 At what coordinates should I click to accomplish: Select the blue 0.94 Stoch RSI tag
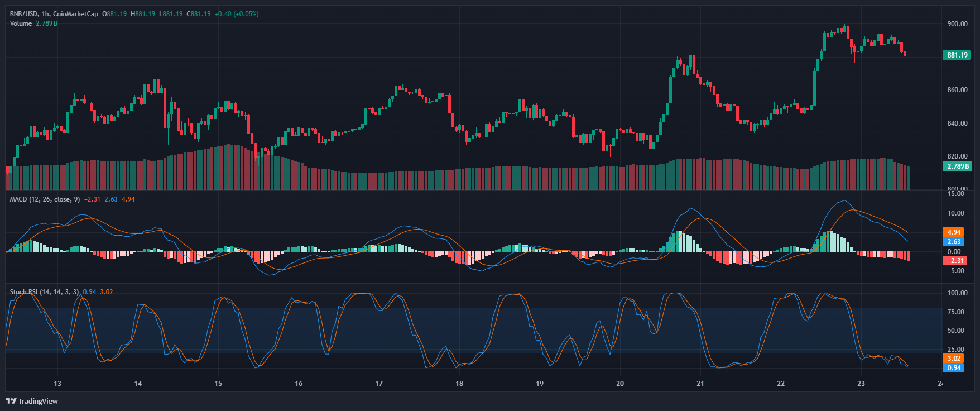point(954,368)
